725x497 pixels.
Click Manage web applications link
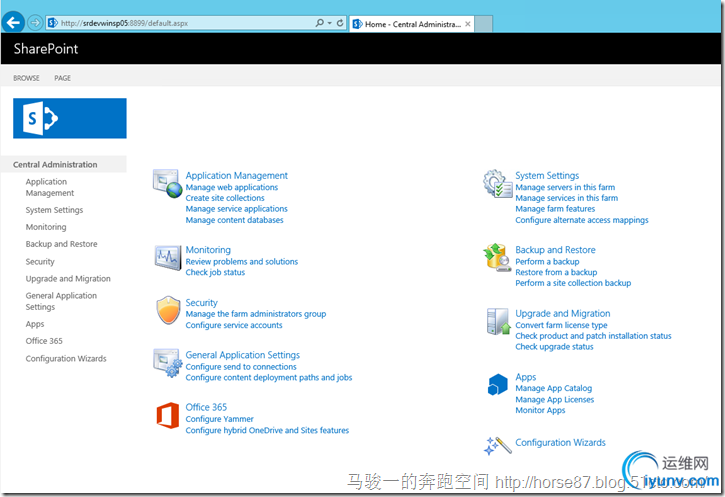pyautogui.click(x=232, y=187)
